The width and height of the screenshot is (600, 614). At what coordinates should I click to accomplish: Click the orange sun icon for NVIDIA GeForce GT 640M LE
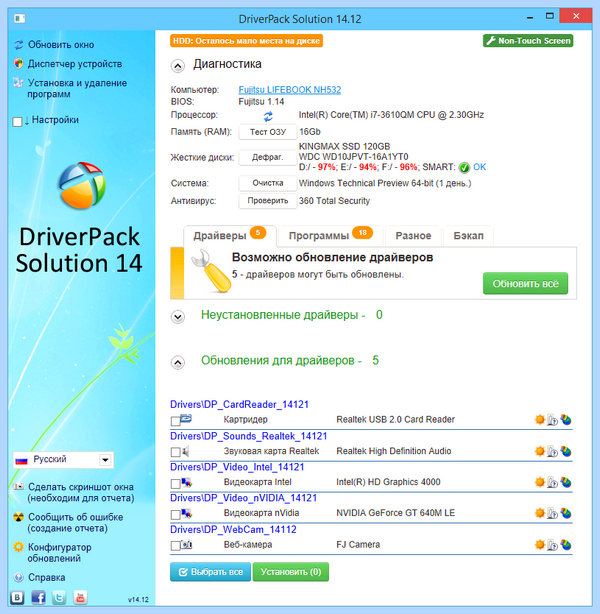pyautogui.click(x=540, y=513)
